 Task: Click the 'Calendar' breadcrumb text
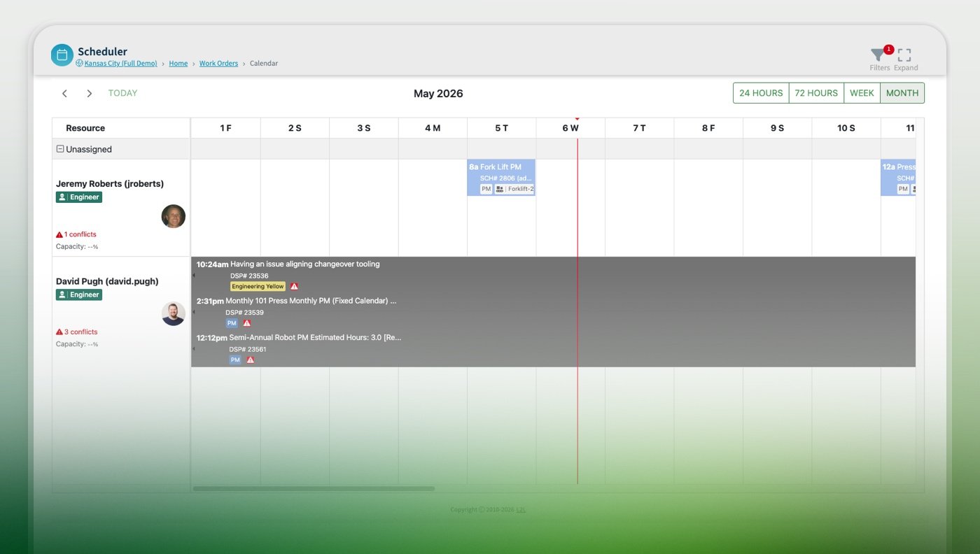coord(264,63)
